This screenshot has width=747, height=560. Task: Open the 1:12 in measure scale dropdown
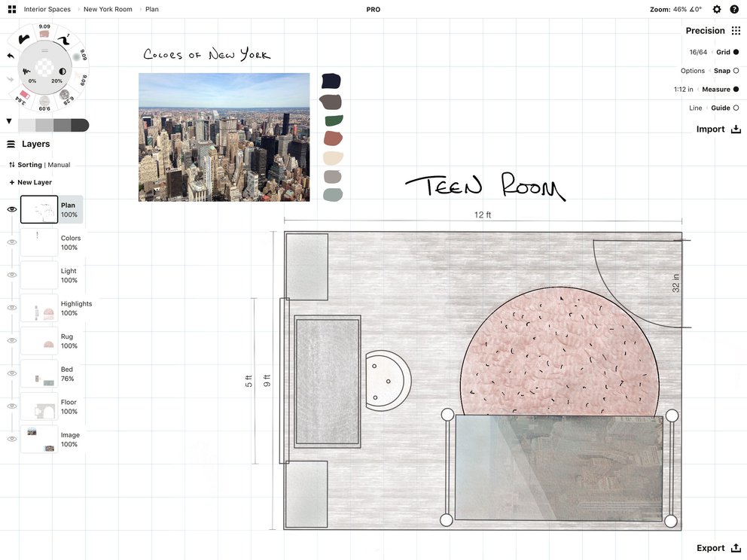(x=683, y=89)
